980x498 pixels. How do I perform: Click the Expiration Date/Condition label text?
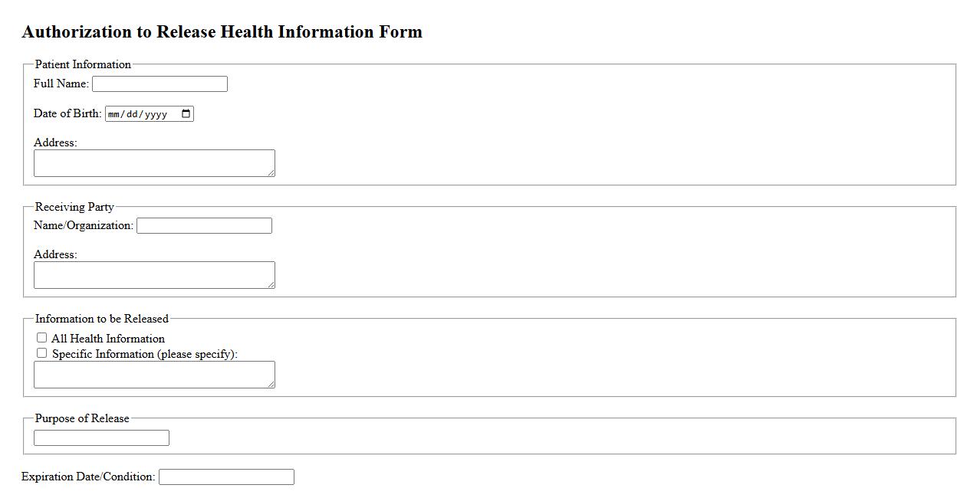click(x=88, y=477)
